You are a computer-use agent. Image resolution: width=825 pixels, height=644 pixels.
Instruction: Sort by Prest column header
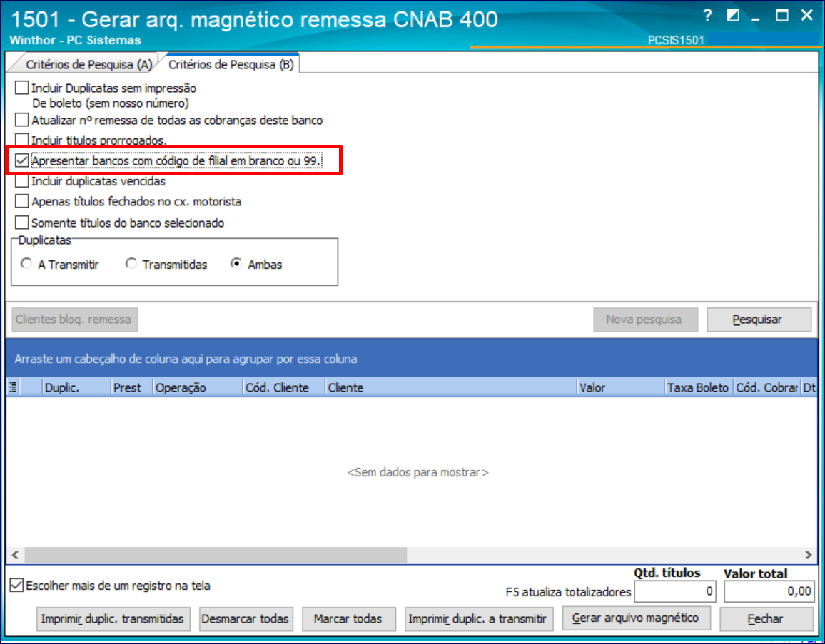point(132,387)
